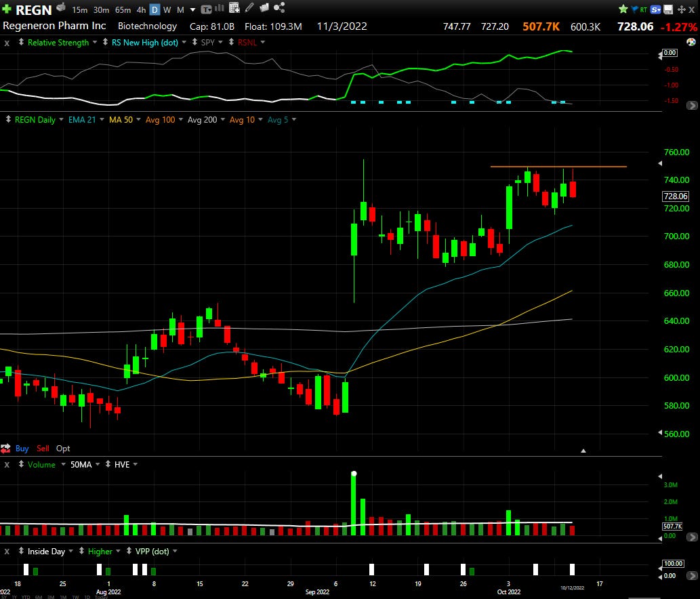
Task: Click the bar chart style icon
Action: tap(219, 8)
